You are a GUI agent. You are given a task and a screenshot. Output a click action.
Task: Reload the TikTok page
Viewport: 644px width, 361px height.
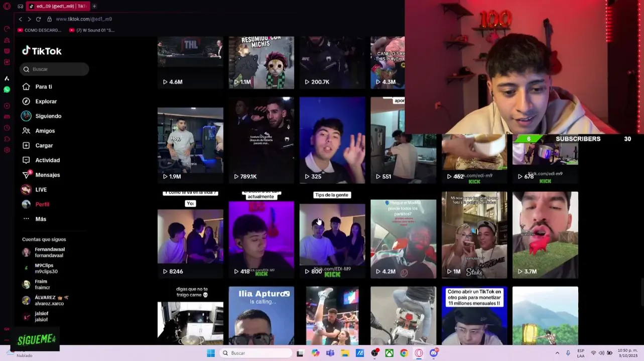tap(38, 19)
